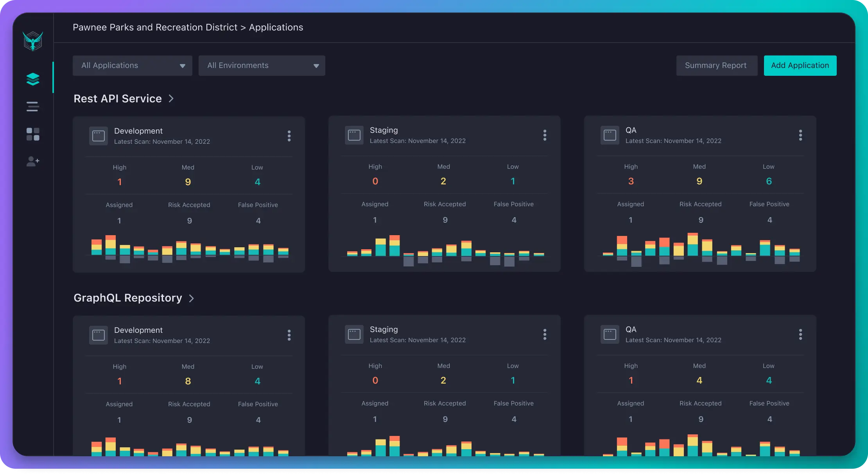
Task: Click the bird logo at top left
Action: (33, 41)
